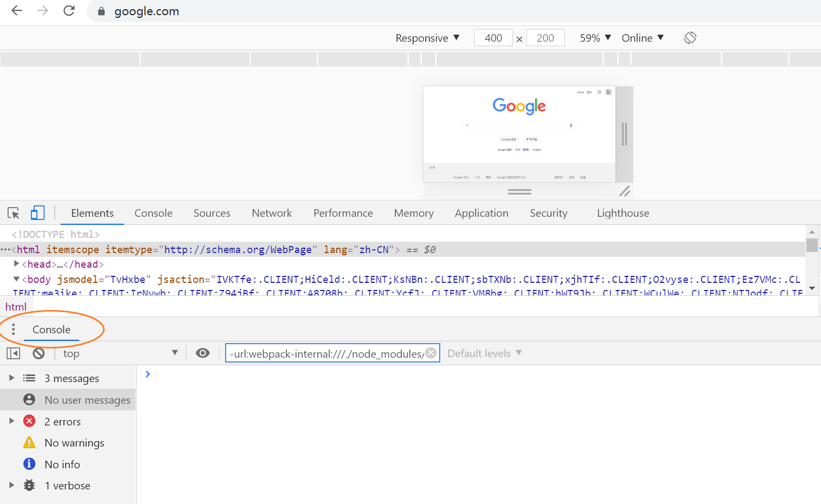
Task: Click the console prompt line
Action: click(479, 374)
